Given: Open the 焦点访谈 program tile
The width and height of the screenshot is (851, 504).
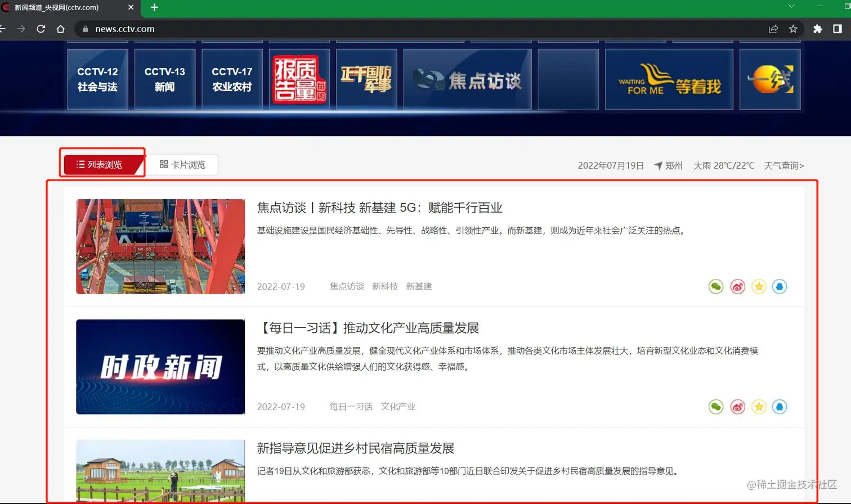Looking at the screenshot, I should pos(467,79).
